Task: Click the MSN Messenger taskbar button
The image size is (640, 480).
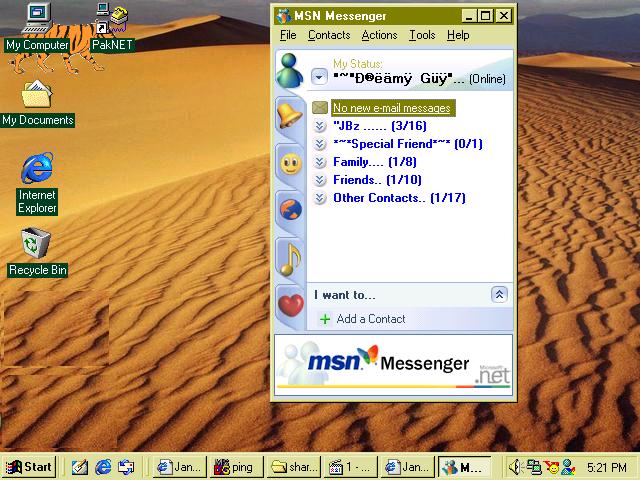Action: (x=465, y=467)
